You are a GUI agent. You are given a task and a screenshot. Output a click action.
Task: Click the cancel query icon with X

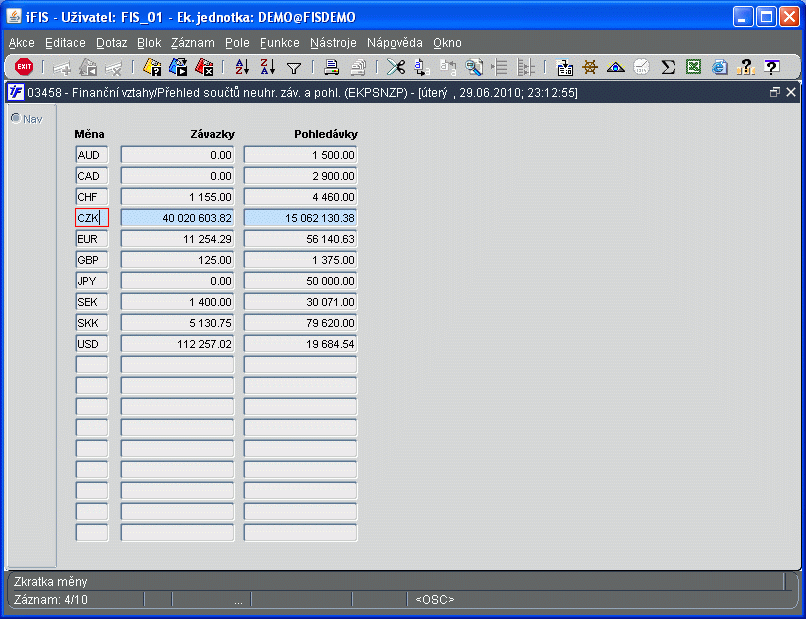(204, 67)
